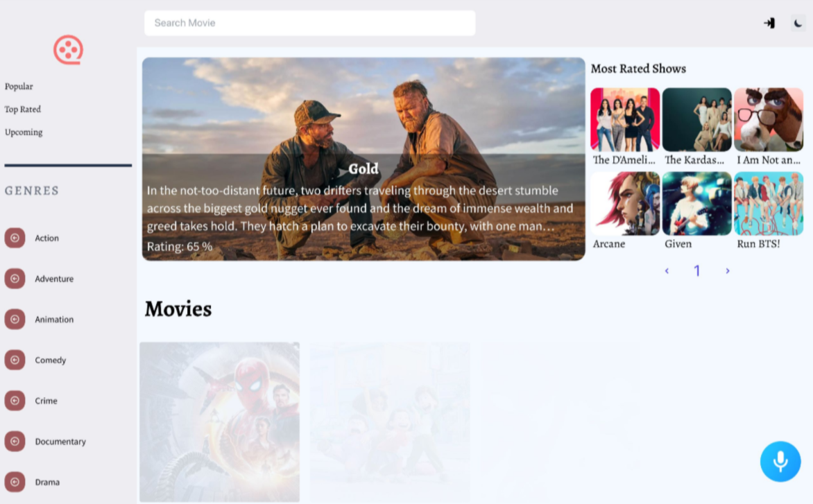Select the Drama genre label
This screenshot has width=813, height=504.
pyautogui.click(x=47, y=483)
